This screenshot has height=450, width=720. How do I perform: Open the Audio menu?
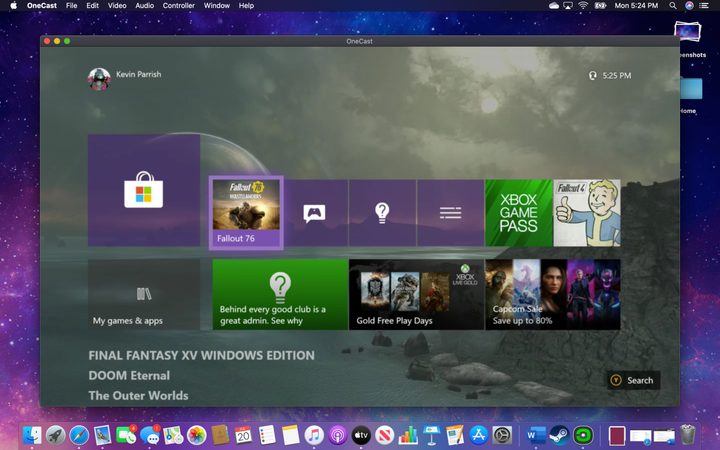coord(144,6)
